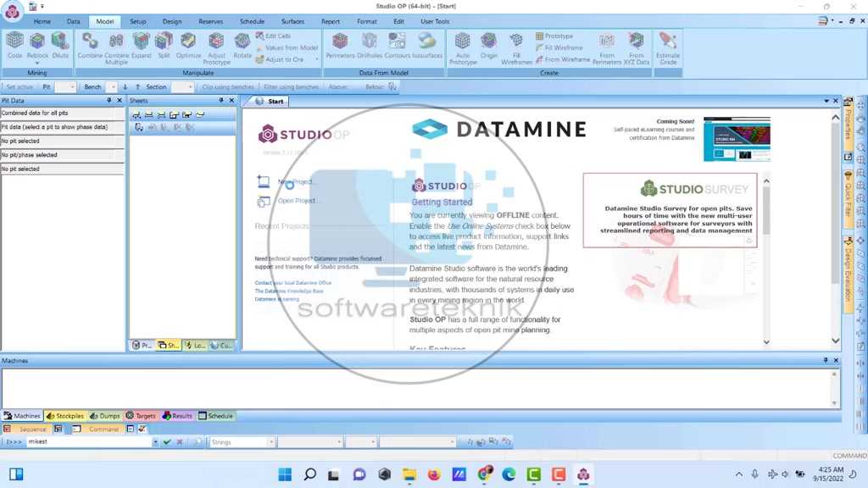Create model From XYZ Data
Viewport: 868px width, 488px height.
637,48
